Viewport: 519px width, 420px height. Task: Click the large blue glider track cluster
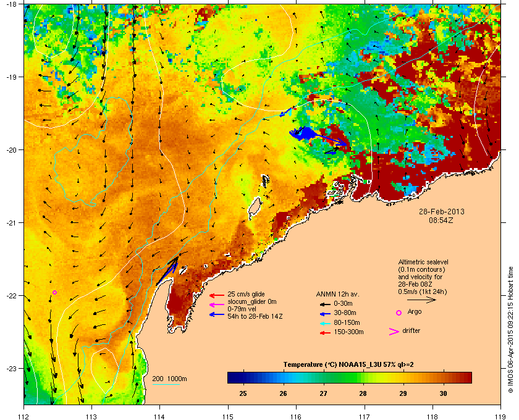(x=302, y=133)
